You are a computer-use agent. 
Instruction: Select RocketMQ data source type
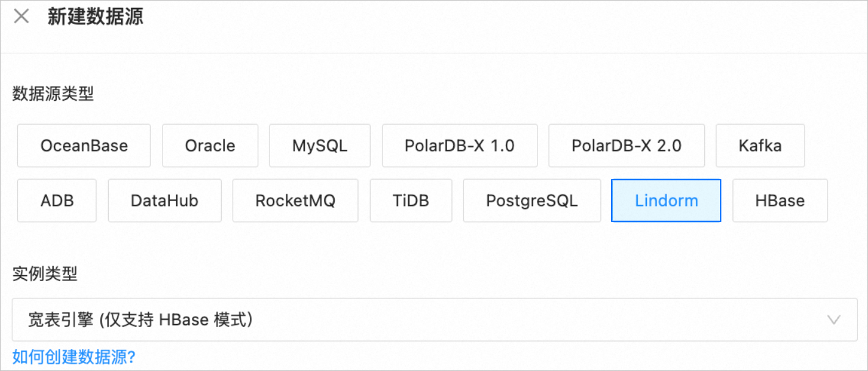(x=295, y=200)
